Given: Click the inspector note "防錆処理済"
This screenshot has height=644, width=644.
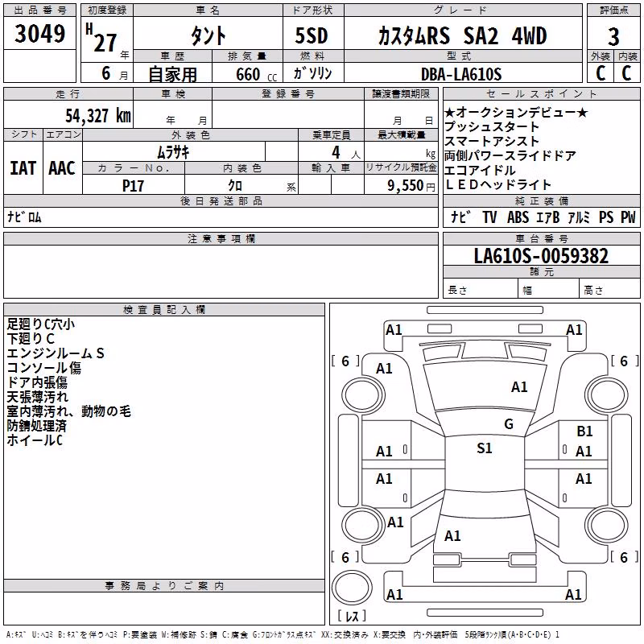Looking at the screenshot, I should tap(36, 426).
